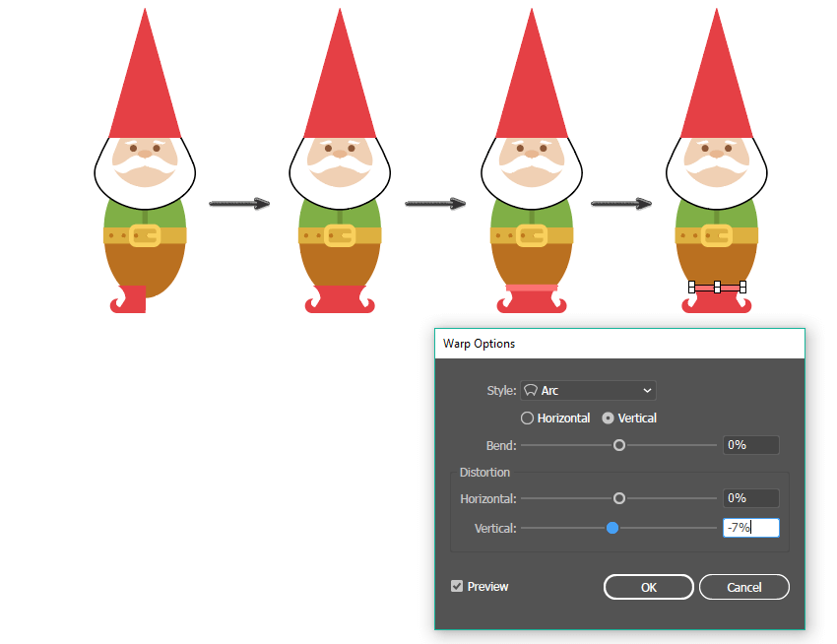The width and height of the screenshot is (837, 644).
Task: Cancel the Warp Options dialog
Action: pos(744,587)
